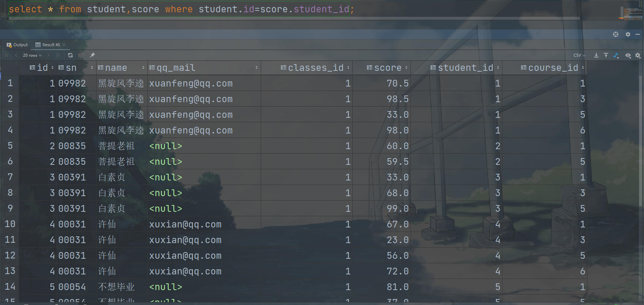
Task: Switch to the Output tab
Action: pos(17,45)
